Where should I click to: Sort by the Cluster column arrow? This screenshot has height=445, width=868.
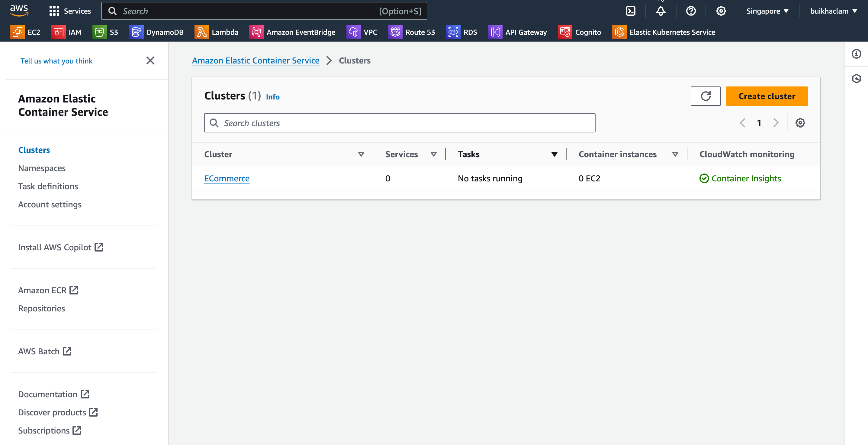coord(361,154)
